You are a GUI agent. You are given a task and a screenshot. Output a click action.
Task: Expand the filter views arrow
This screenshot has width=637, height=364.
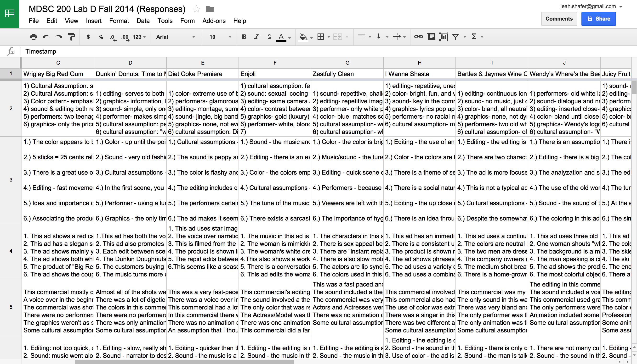click(x=465, y=37)
